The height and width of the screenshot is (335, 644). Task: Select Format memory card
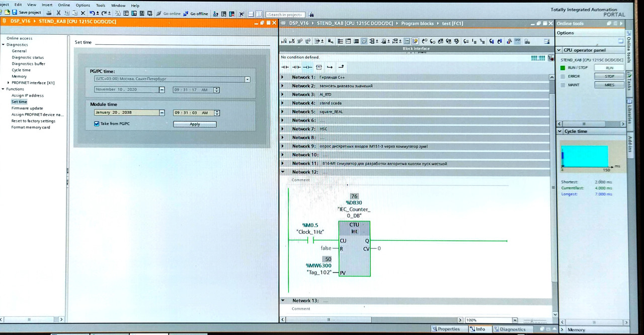31,127
